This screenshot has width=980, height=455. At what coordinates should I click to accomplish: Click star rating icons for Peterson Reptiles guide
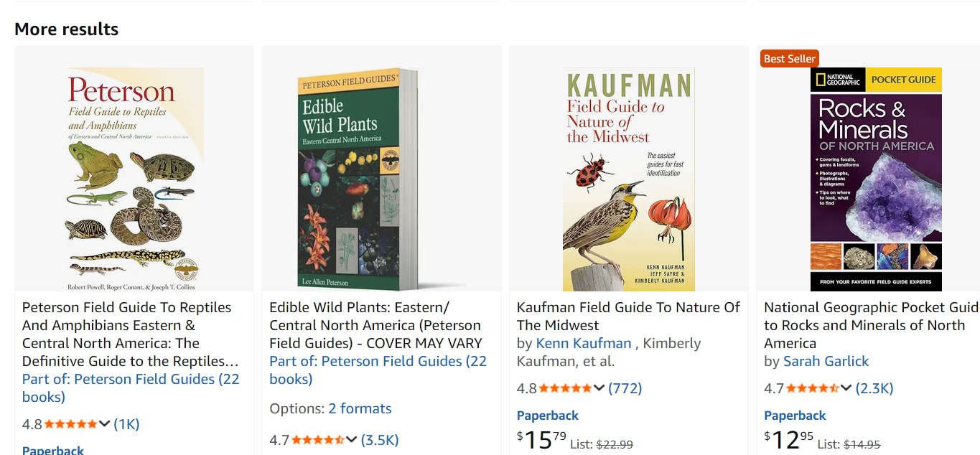click(x=70, y=424)
